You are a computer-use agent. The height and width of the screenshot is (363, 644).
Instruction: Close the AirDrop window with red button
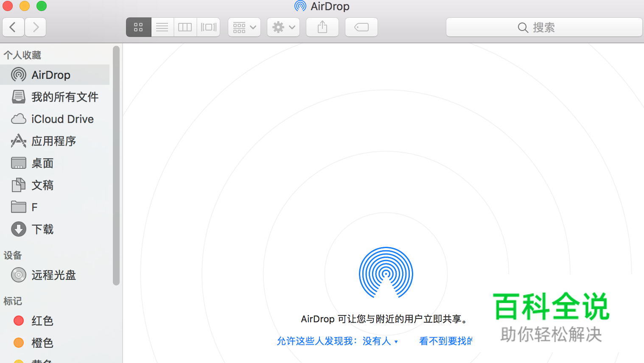(x=8, y=6)
